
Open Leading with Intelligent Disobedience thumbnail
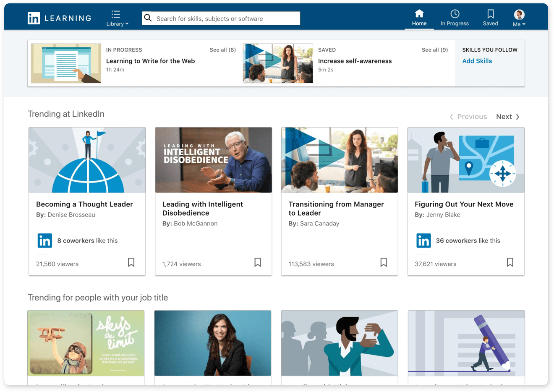[x=214, y=160]
